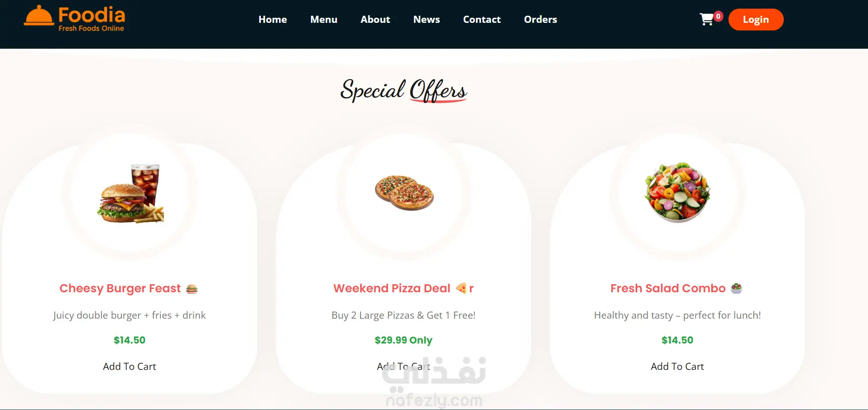The image size is (868, 410).
Task: Click the pizza slice emoji beside Weekend Pizza Deal
Action: (461, 288)
